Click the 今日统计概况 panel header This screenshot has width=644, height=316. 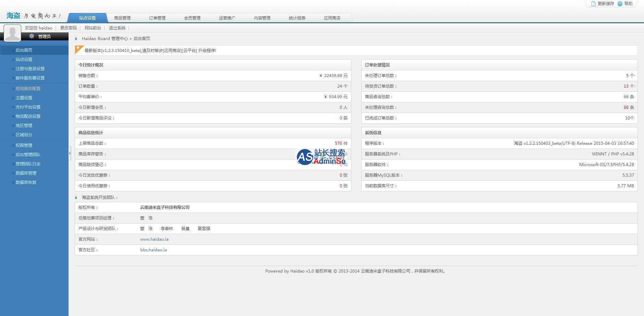click(x=213, y=65)
